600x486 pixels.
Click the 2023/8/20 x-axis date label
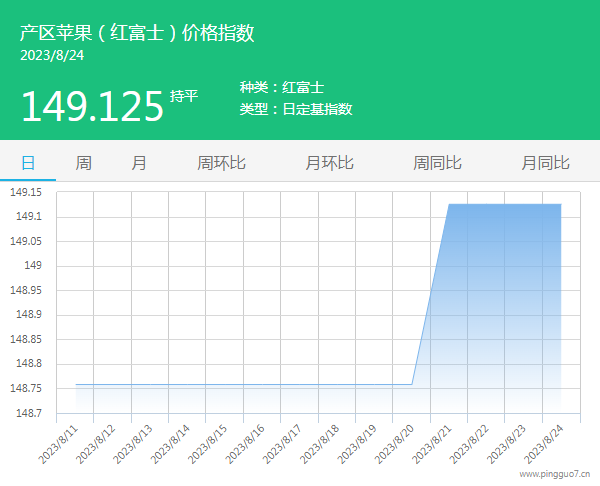(394, 442)
